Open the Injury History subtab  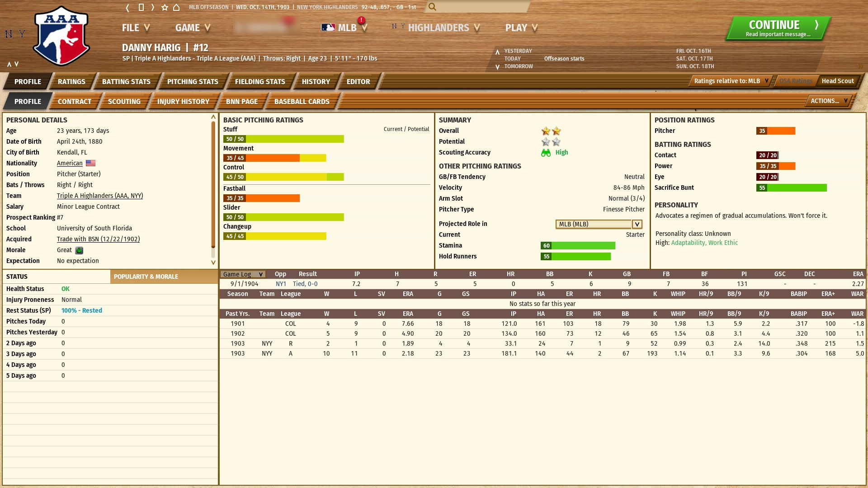(183, 102)
